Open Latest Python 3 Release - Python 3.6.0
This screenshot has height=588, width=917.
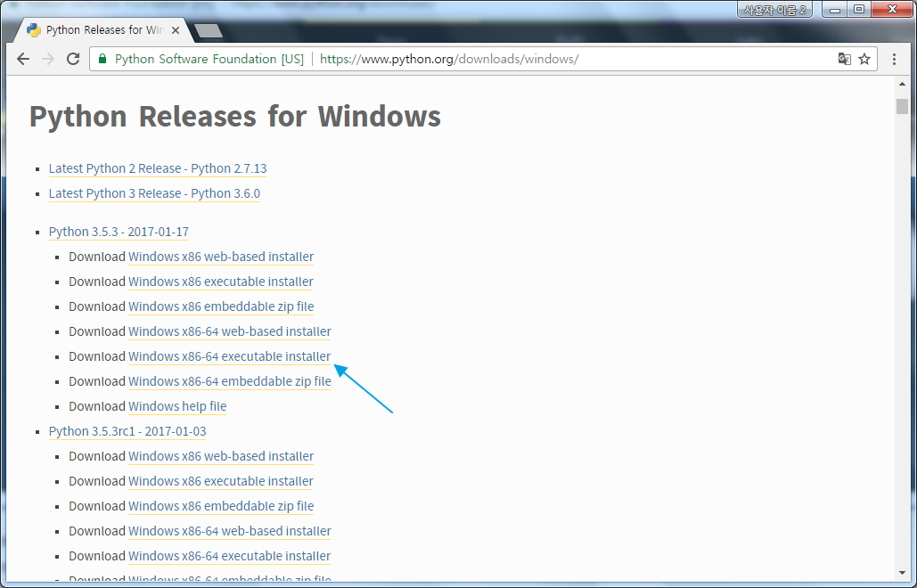click(154, 193)
